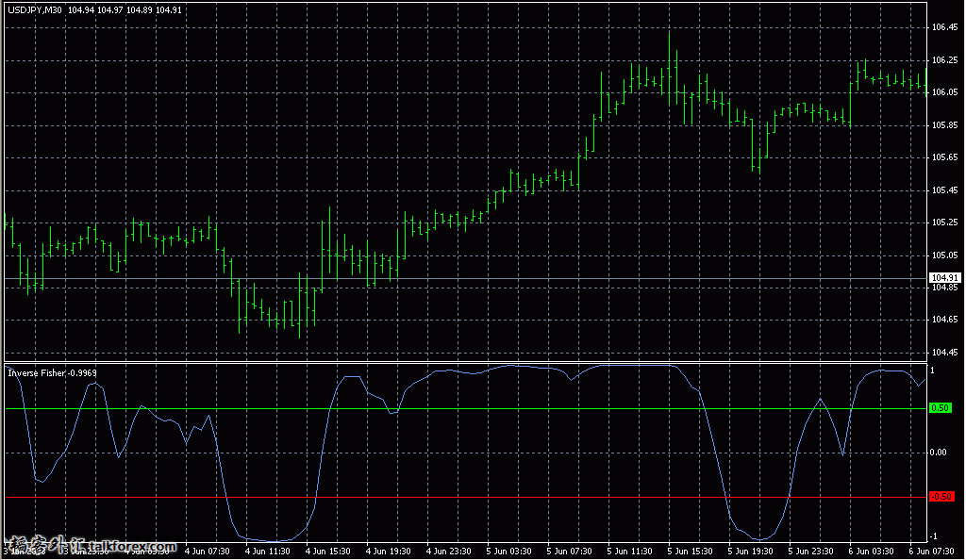
Task: Click the 105.05 price axis label
Action: click(944, 255)
